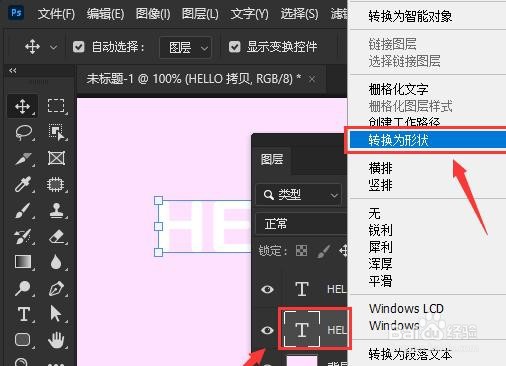This screenshot has width=506, height=366.
Task: Choose Windows LCD anti-aliasing option
Action: coord(406,308)
